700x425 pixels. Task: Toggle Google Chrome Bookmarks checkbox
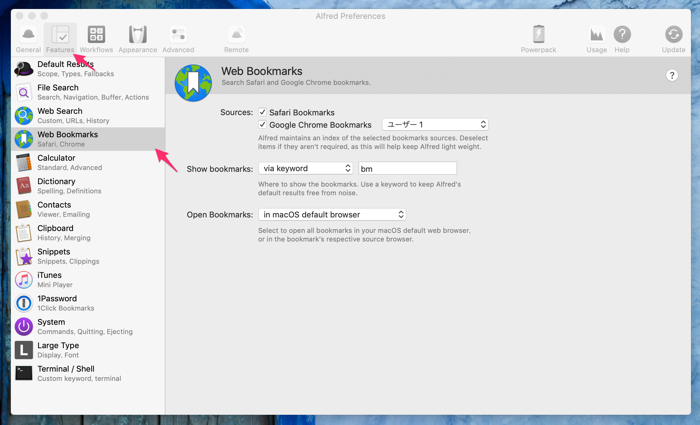(263, 125)
